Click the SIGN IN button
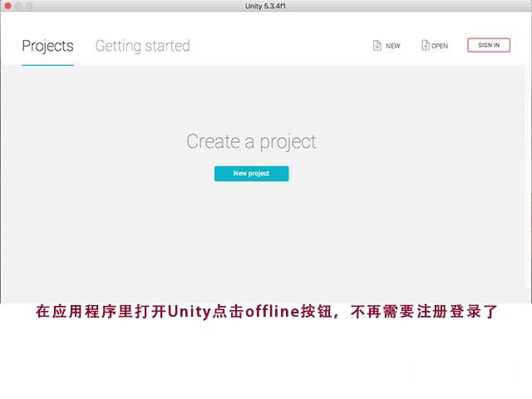532x399 pixels. click(489, 45)
